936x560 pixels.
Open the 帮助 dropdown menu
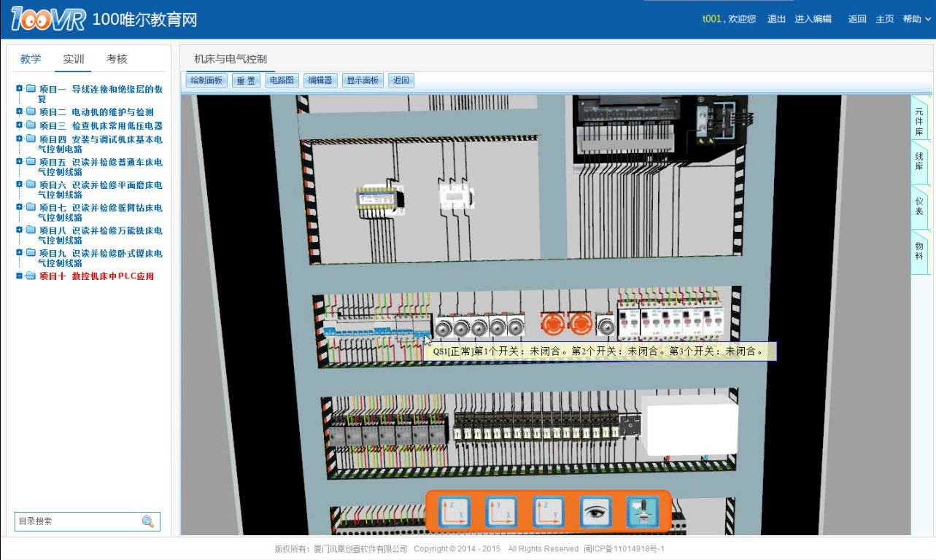coord(916,19)
